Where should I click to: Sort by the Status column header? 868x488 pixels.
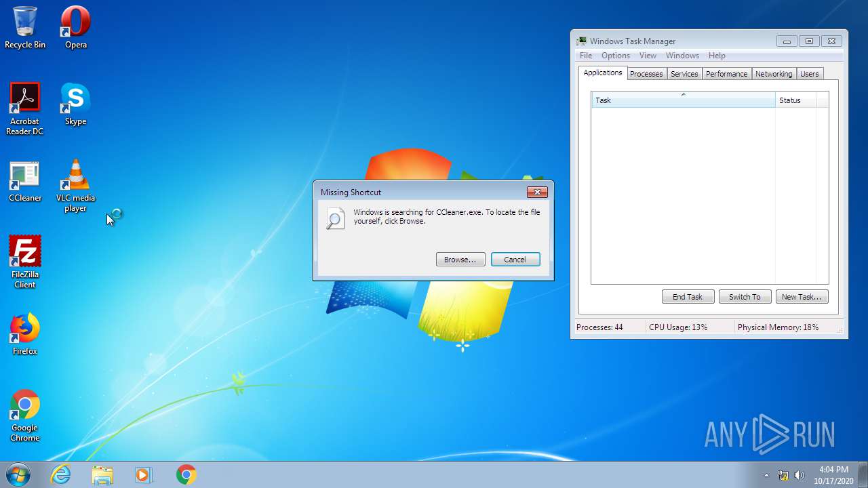click(x=795, y=100)
